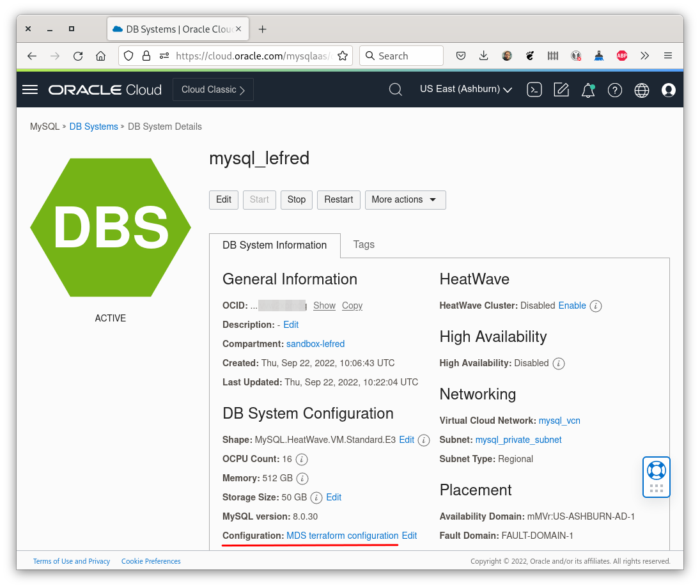Open Terms of Use and Privacy link
The width and height of the screenshot is (700, 588).
tap(72, 561)
